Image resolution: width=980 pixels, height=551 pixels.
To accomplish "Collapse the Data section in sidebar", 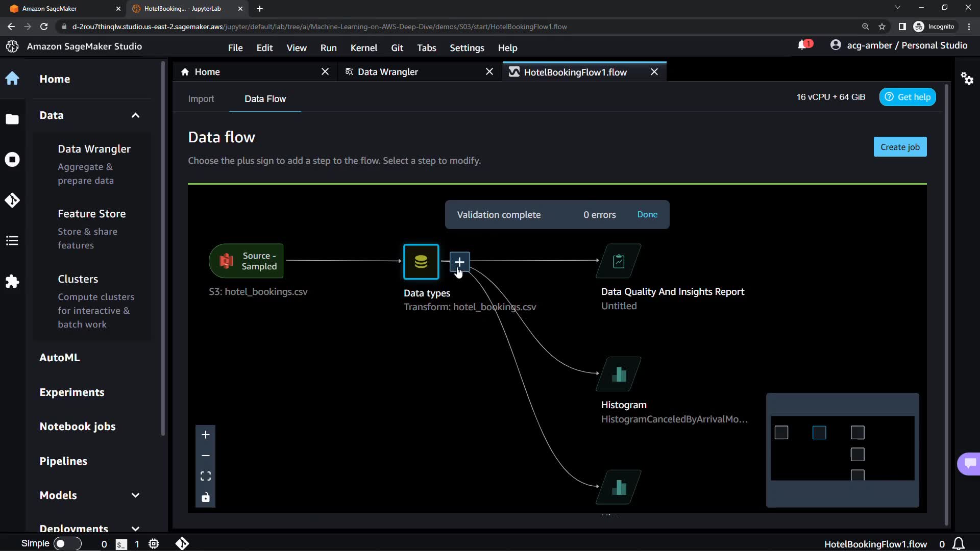I will pos(135,115).
